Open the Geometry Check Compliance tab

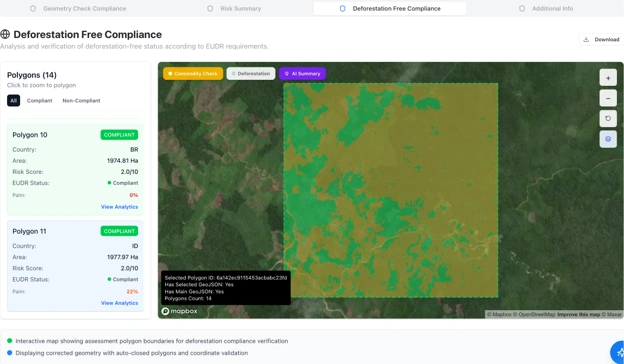(78, 8)
